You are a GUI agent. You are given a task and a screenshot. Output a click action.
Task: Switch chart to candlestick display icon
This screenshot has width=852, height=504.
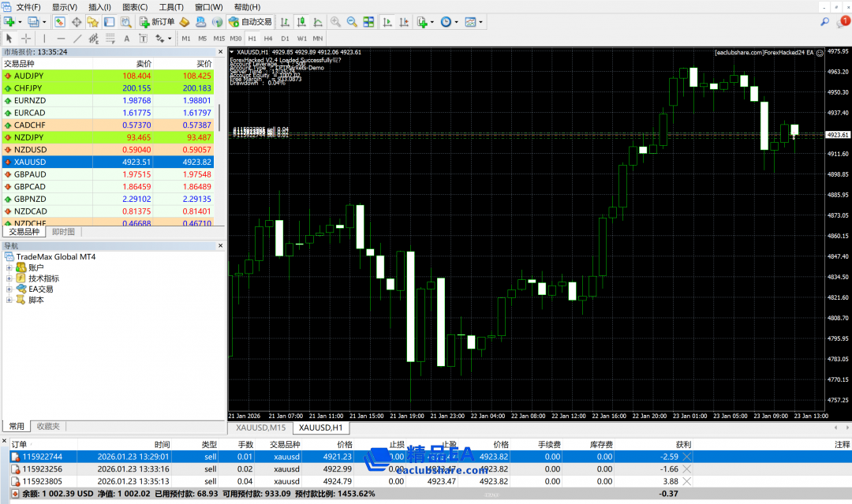[x=301, y=22]
